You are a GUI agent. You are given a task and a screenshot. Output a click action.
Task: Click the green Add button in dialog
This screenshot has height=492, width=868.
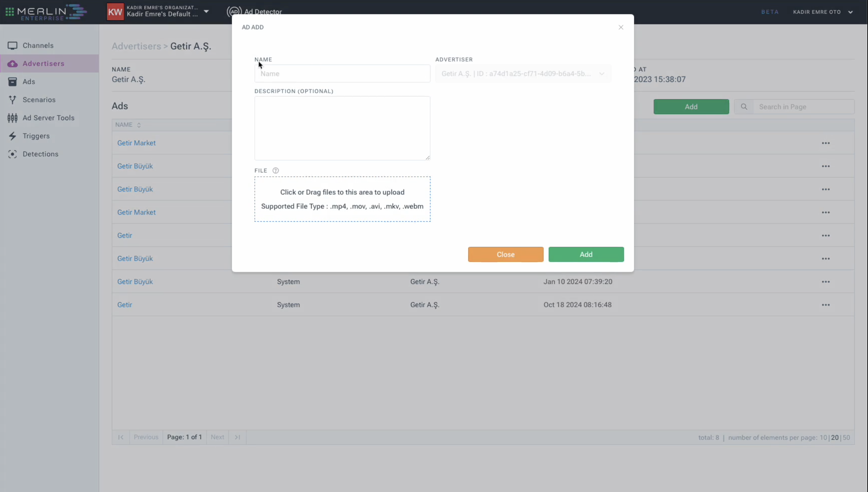pos(586,254)
